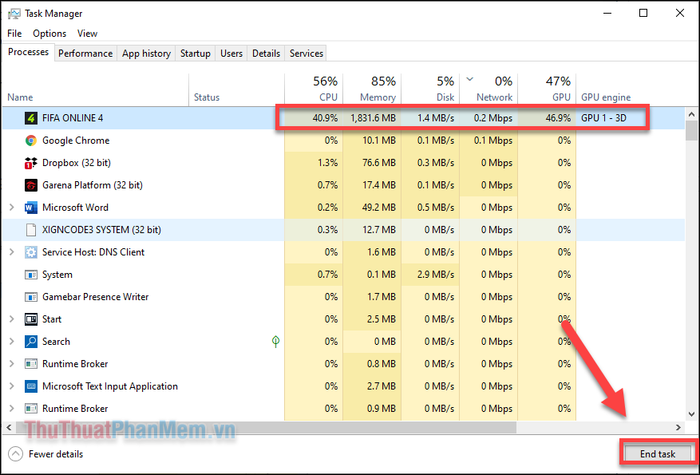Screen dimensions: 700x475
Task: Click the Start process icon
Action: point(31,319)
